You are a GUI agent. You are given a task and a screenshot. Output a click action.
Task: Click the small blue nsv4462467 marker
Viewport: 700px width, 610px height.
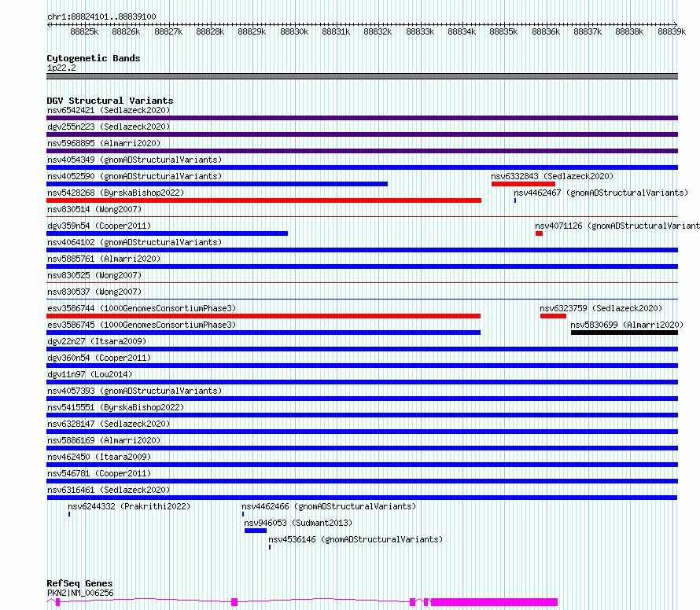click(x=515, y=200)
